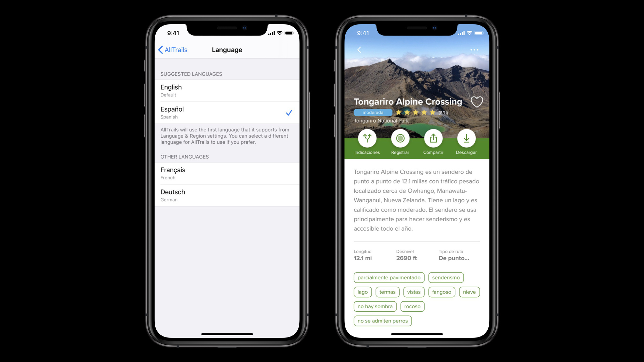The height and width of the screenshot is (362, 644).
Task: Select the senderismo activity tag
Action: (446, 277)
